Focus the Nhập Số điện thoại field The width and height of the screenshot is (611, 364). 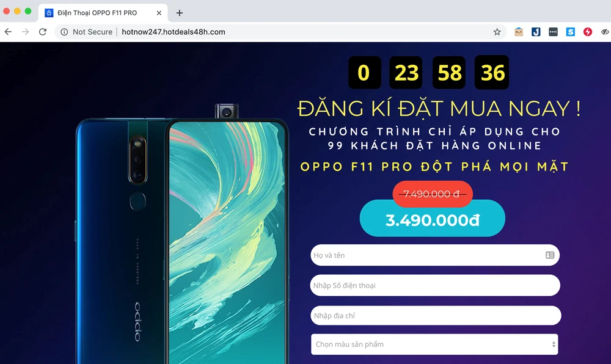tap(435, 285)
